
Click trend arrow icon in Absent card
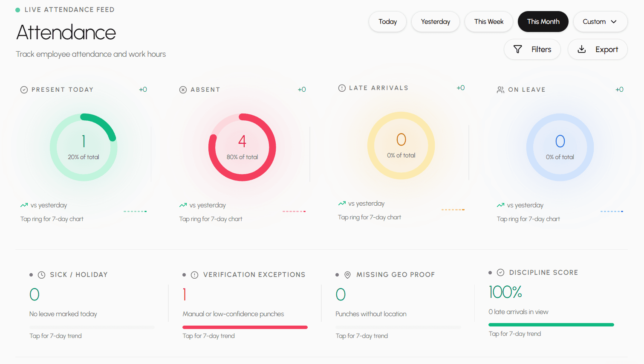[183, 205]
